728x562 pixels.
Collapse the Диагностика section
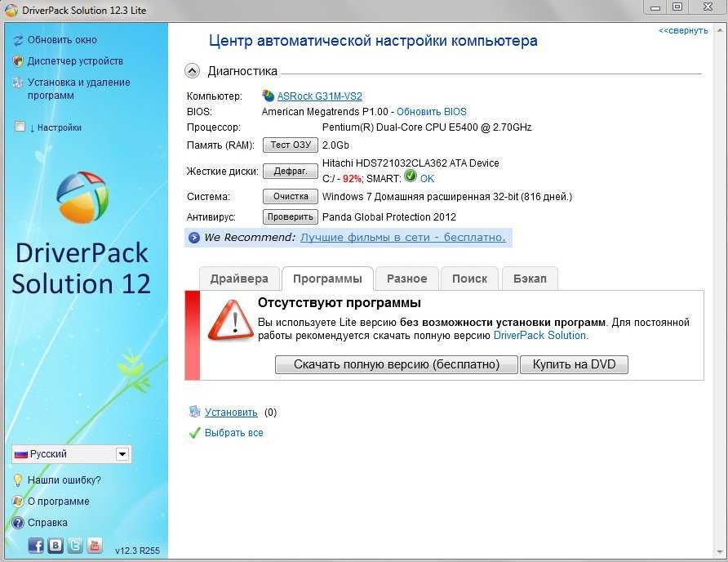click(193, 71)
